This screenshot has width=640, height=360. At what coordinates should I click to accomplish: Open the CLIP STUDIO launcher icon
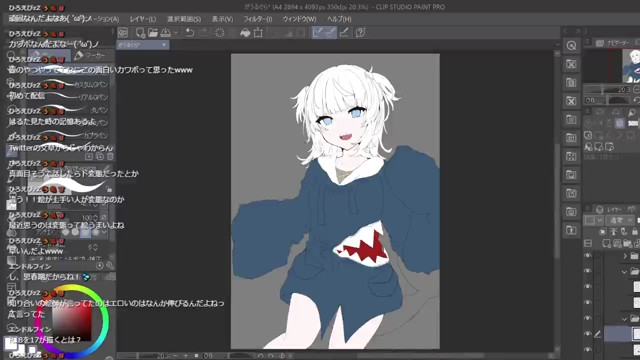pos(122,33)
